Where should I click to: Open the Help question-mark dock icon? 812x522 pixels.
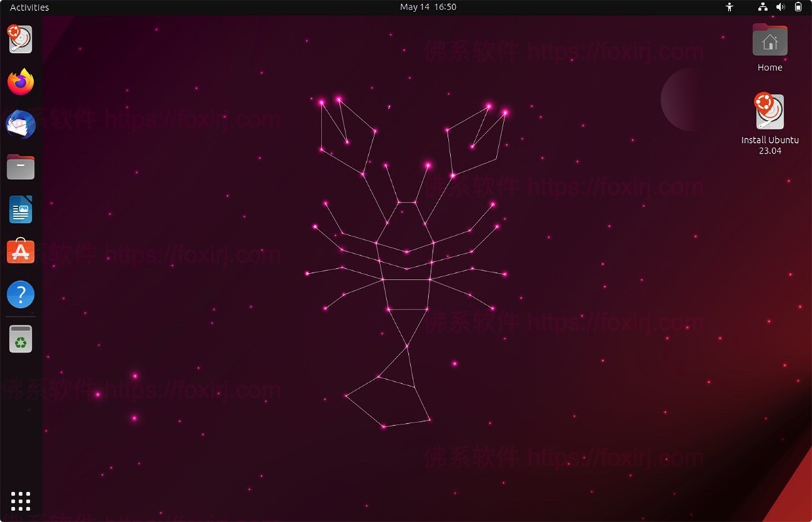20,295
